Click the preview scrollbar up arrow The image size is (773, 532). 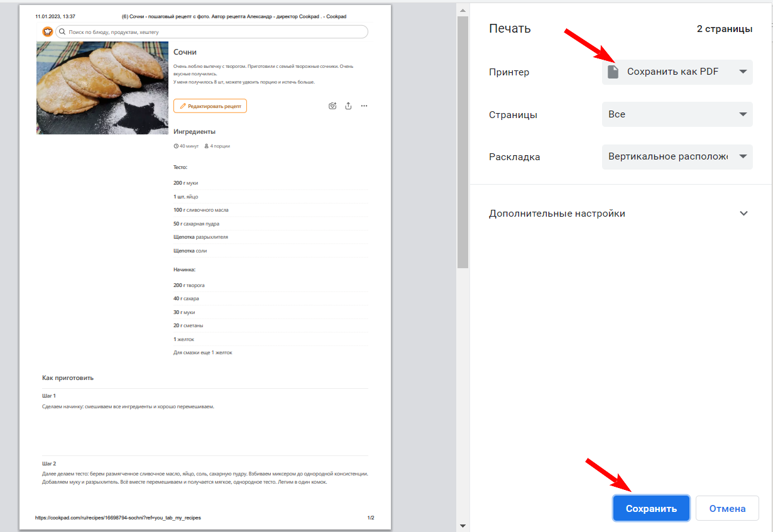pos(463,10)
